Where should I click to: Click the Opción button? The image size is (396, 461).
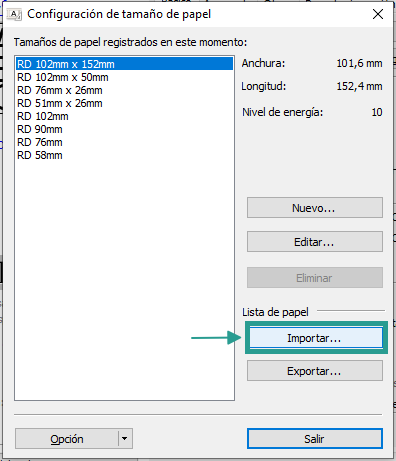[67, 439]
